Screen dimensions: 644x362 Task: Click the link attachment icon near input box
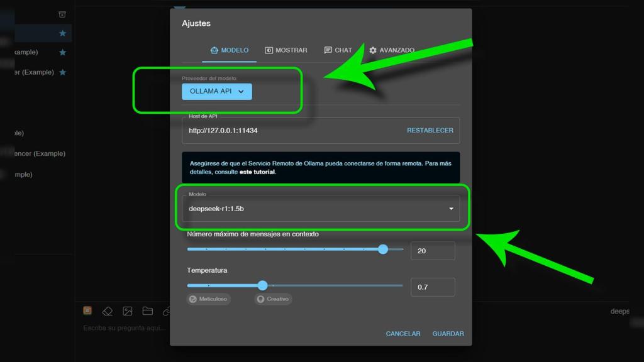(167, 310)
